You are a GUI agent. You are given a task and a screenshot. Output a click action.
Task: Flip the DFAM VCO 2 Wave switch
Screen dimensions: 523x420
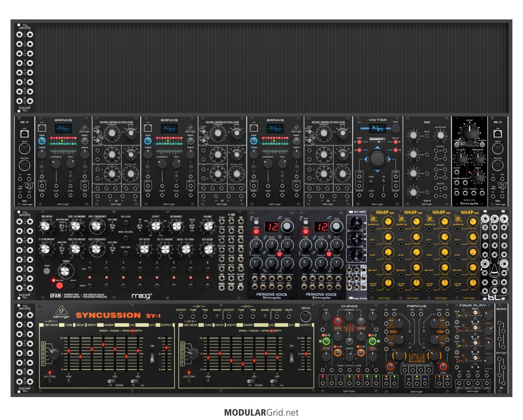pyautogui.click(x=112, y=249)
